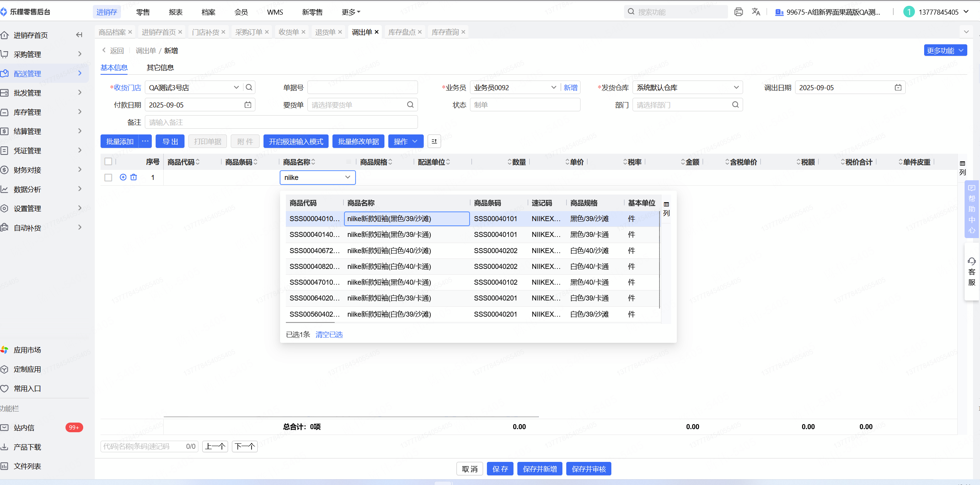The image size is (980, 485).
Task: Expand the 更多功能 dropdown
Action: [x=945, y=50]
